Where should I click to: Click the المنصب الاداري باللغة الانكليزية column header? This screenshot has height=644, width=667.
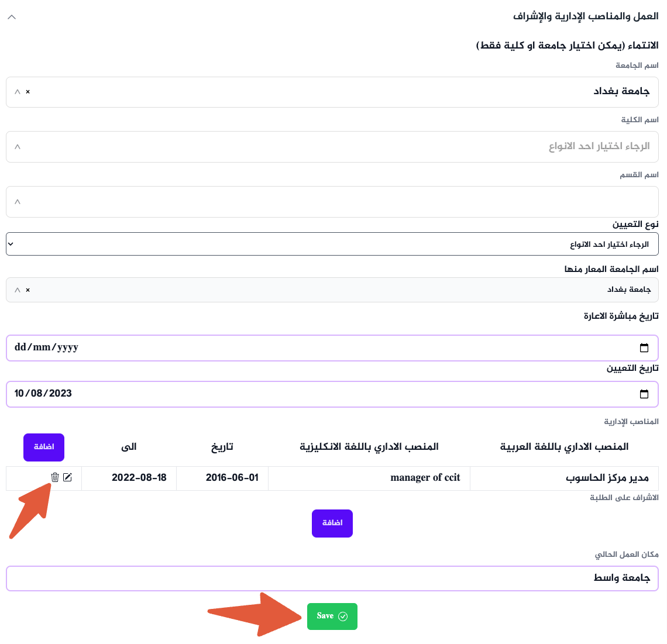(369, 447)
